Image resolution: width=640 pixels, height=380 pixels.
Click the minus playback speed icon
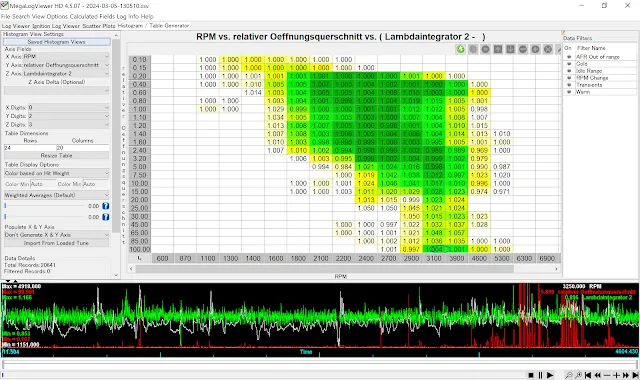coord(607,375)
